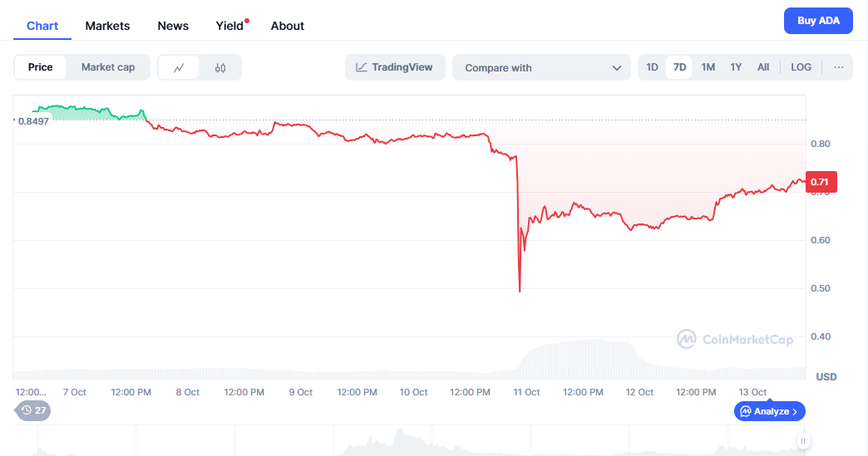Click the history events badge 27
Screen dimensions: 868x456
pos(33,410)
